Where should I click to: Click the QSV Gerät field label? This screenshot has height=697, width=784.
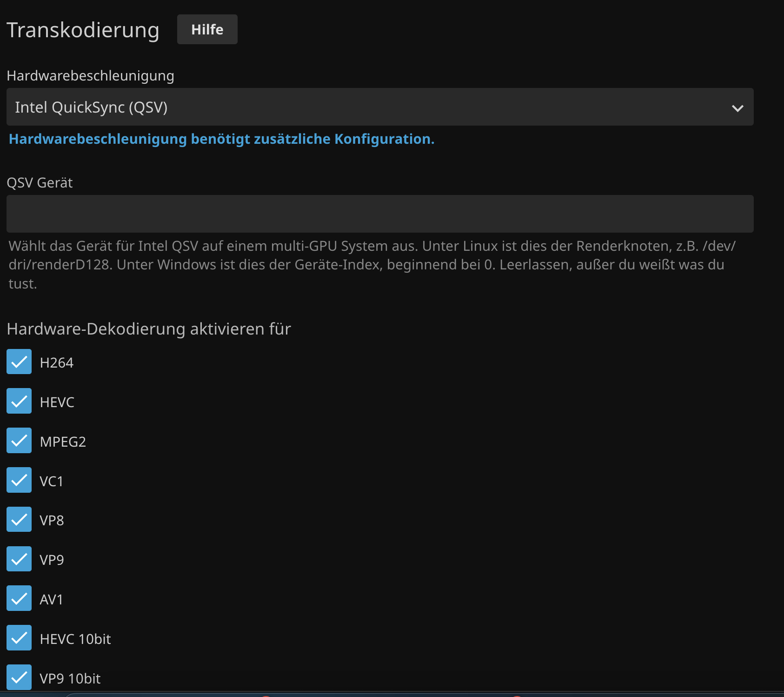40,183
